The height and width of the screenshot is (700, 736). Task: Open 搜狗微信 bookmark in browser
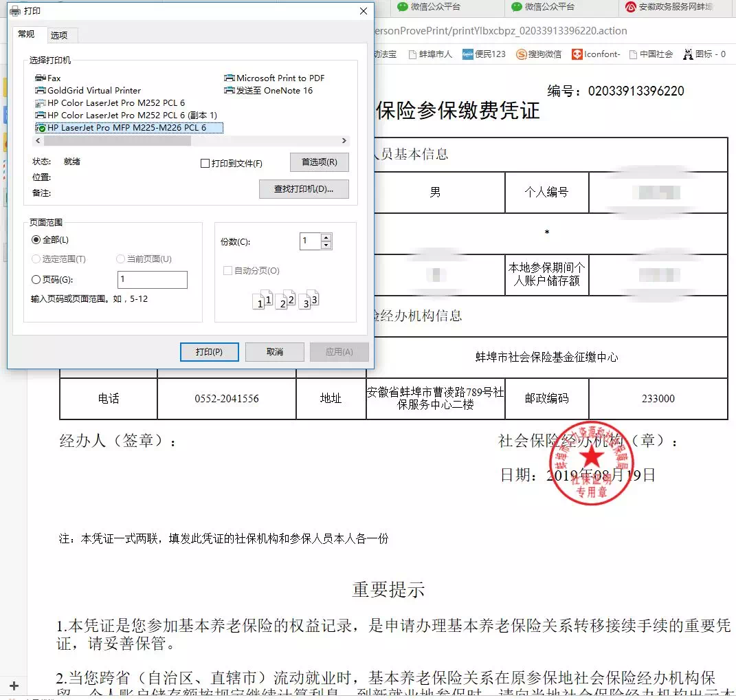pyautogui.click(x=538, y=54)
